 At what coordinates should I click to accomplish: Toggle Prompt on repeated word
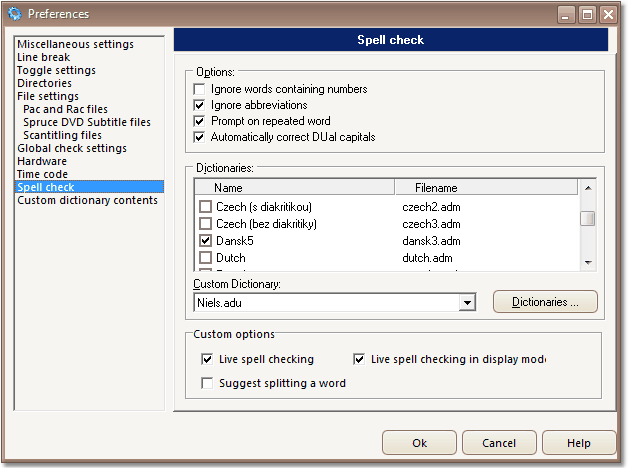(199, 121)
